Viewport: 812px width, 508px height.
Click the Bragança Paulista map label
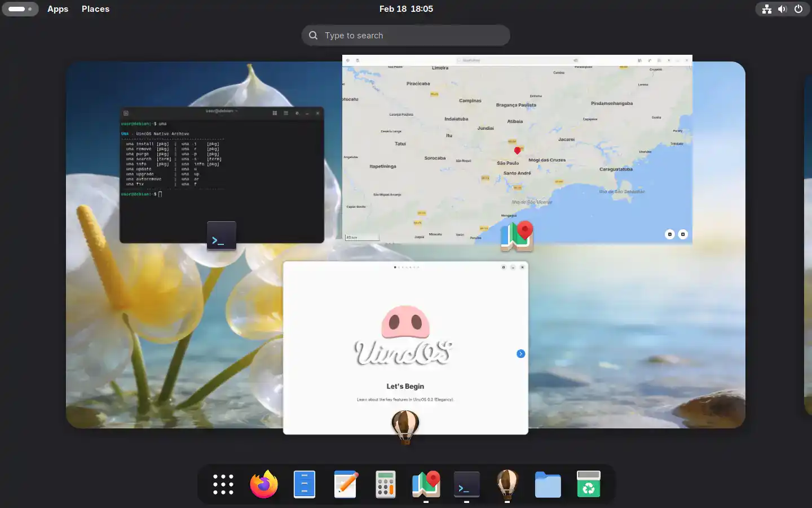point(516,105)
